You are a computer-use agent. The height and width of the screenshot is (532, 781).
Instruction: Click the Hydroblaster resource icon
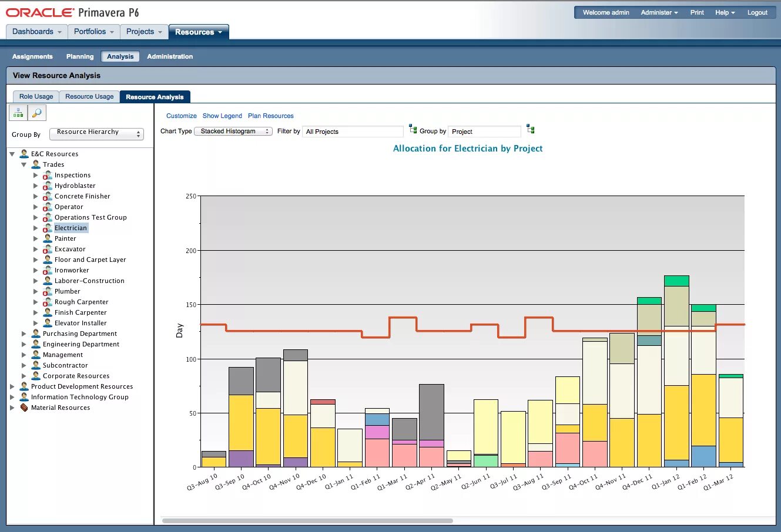pyautogui.click(x=48, y=186)
